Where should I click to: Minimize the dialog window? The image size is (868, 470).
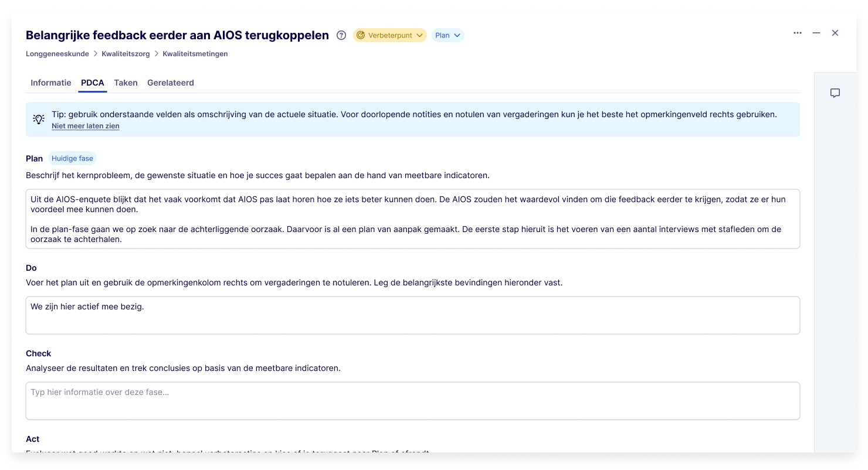(816, 33)
